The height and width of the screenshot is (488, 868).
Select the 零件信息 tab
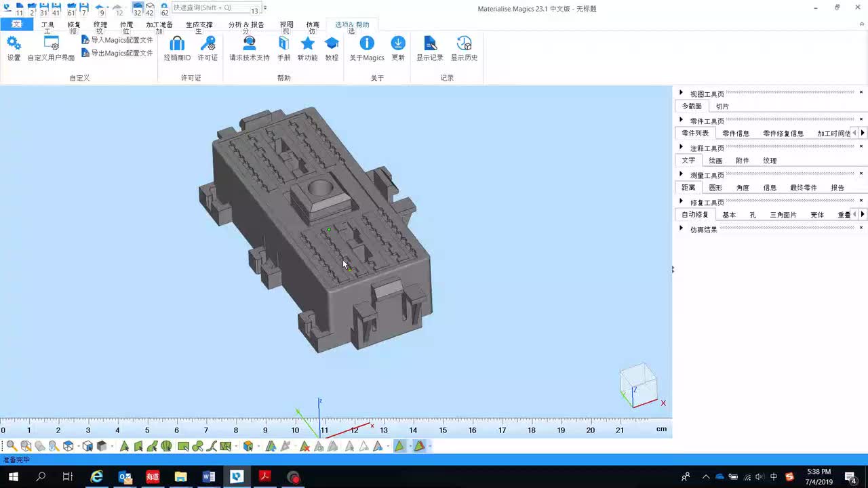click(736, 134)
